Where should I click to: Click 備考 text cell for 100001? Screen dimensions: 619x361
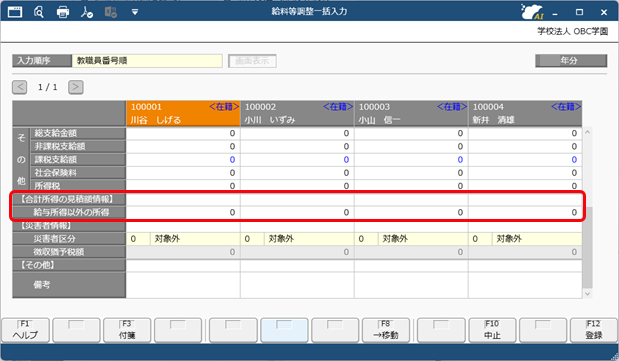point(183,285)
